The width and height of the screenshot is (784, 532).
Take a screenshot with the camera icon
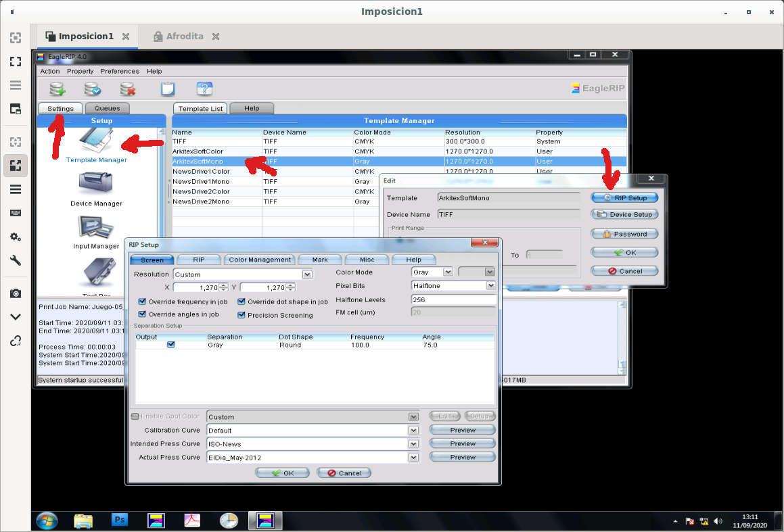15,293
